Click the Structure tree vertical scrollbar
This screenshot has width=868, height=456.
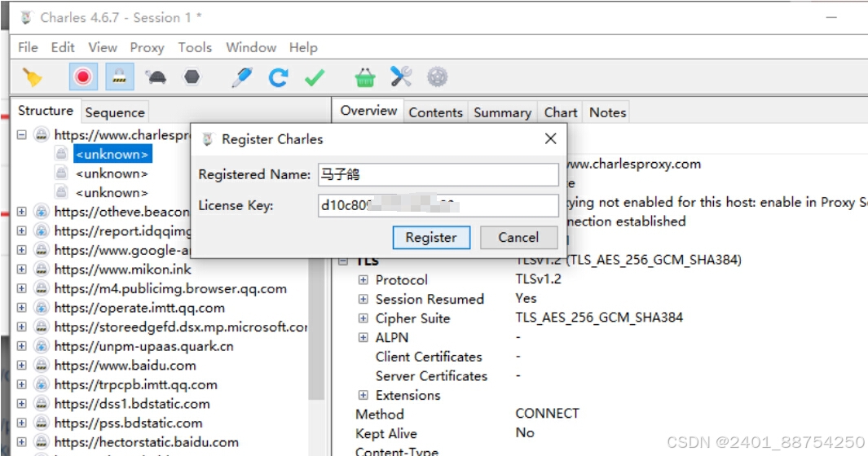point(317,329)
